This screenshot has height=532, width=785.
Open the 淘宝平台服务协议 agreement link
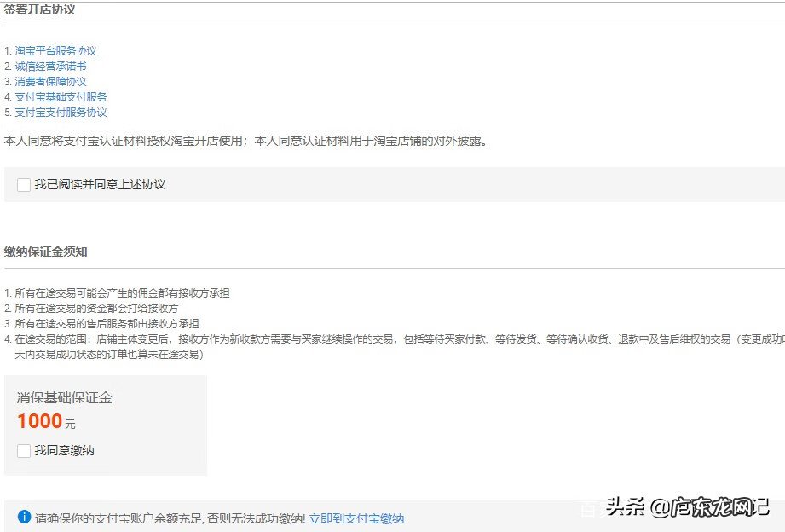point(56,50)
